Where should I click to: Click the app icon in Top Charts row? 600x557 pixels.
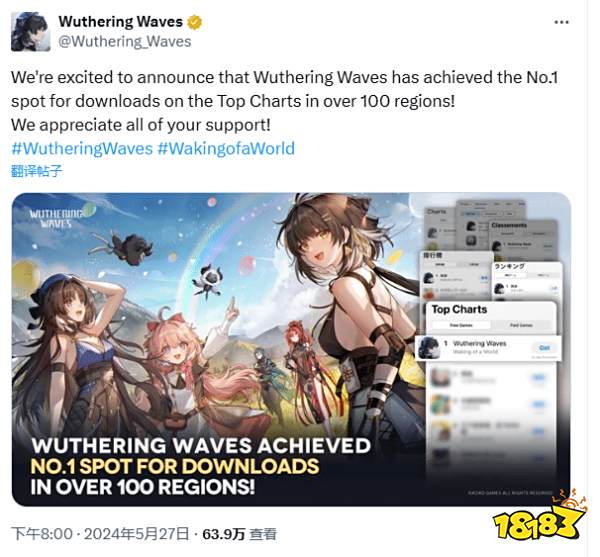point(428,347)
